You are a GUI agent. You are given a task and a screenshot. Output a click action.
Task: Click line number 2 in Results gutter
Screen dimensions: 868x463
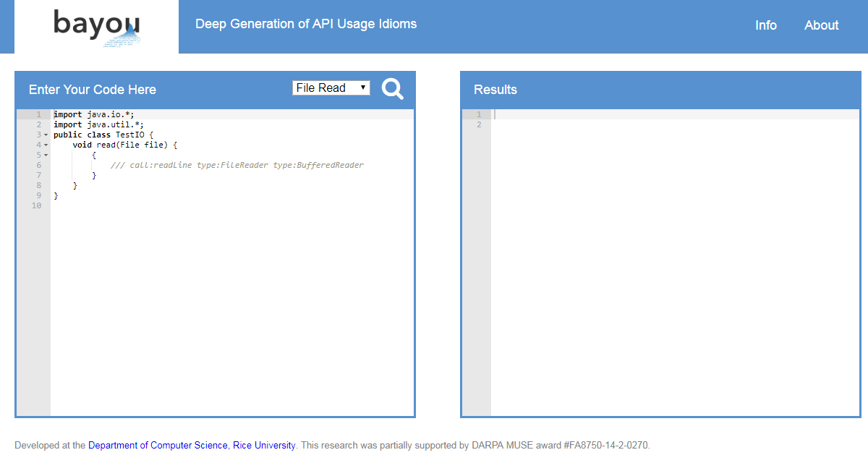click(479, 124)
